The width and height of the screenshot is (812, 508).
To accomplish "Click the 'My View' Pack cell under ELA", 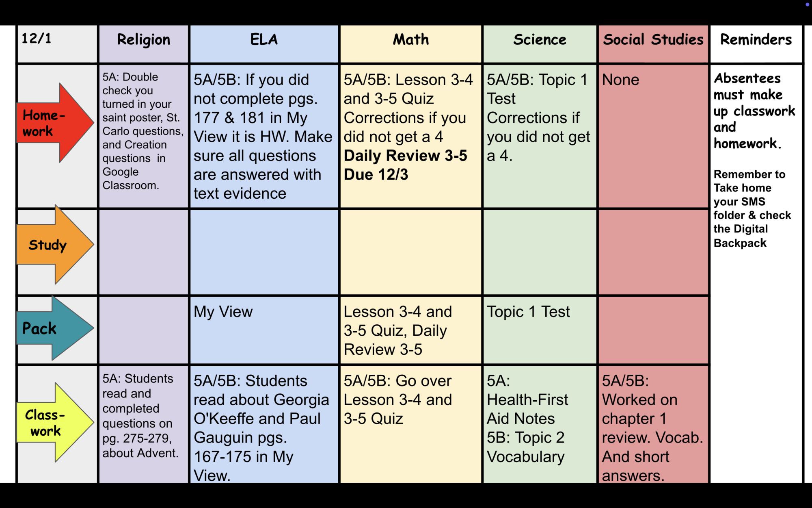I will coord(223,312).
